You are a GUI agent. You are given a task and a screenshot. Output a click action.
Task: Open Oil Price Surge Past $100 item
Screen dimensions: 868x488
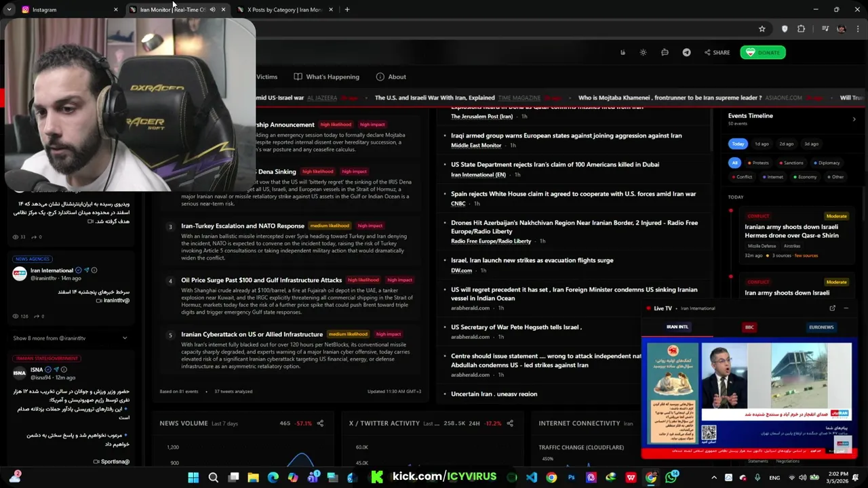pyautogui.click(x=261, y=280)
